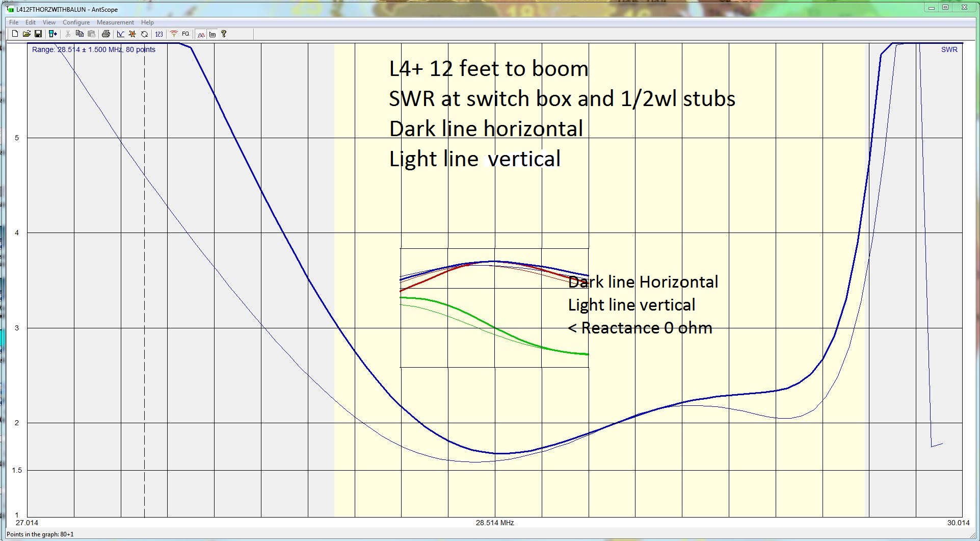Toggle the multi-curve overlay graph button

[201, 34]
